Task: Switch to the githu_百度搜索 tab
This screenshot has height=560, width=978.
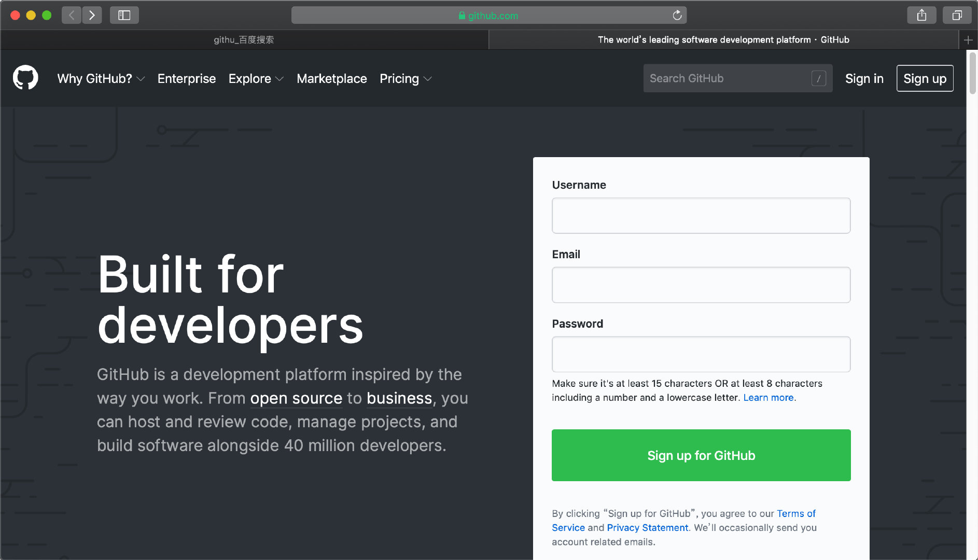Action: click(x=244, y=39)
